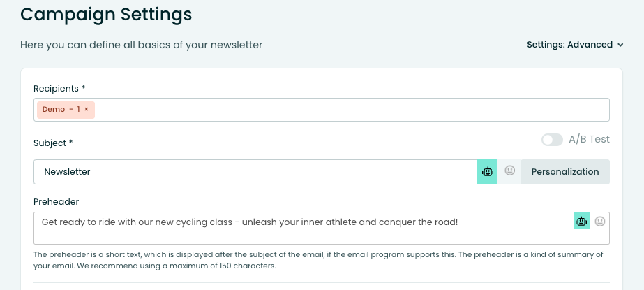Click the Preheader field label
This screenshot has height=290, width=644.
56,201
